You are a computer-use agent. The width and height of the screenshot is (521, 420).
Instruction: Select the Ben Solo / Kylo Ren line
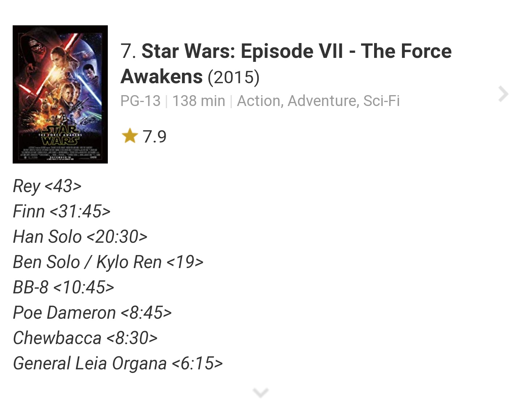point(108,262)
